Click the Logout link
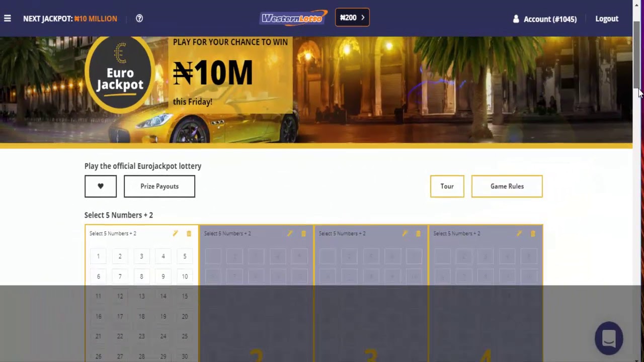644x362 pixels. click(x=607, y=19)
